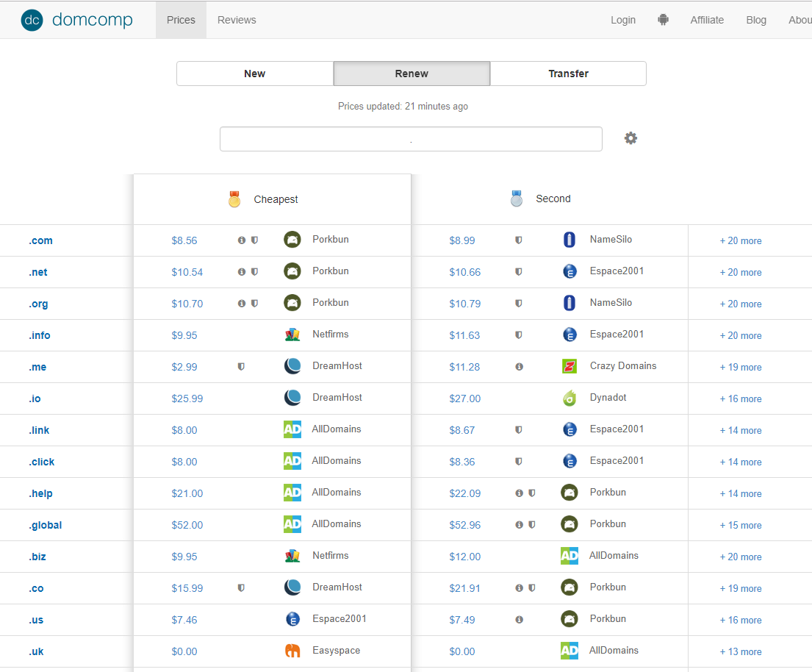
Task: Click shield icon in .click second column
Action: 518,461
